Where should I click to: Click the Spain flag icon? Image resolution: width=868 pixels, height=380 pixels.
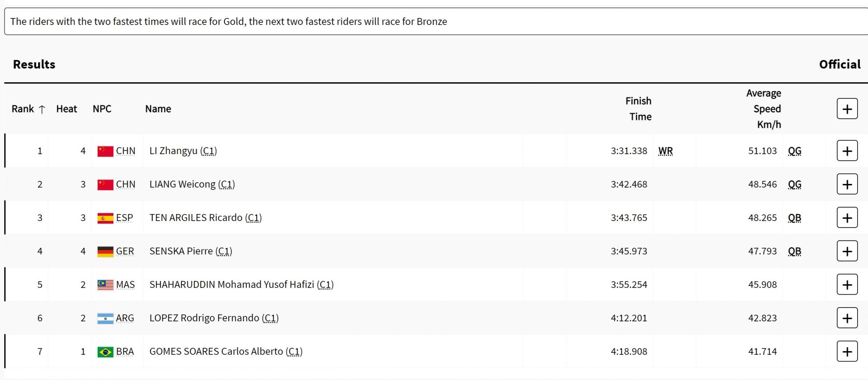pos(105,218)
